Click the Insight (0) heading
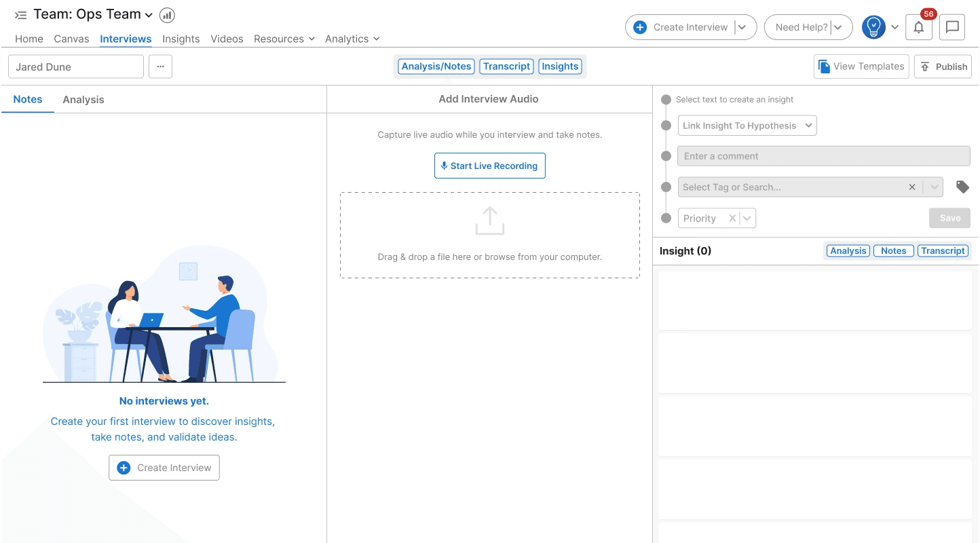This screenshot has height=543, width=980. point(685,251)
